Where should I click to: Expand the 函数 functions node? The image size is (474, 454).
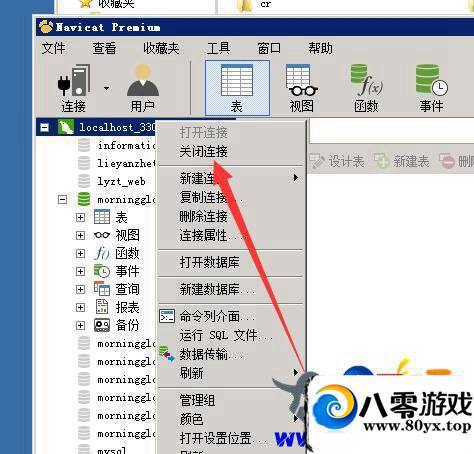(x=80, y=253)
